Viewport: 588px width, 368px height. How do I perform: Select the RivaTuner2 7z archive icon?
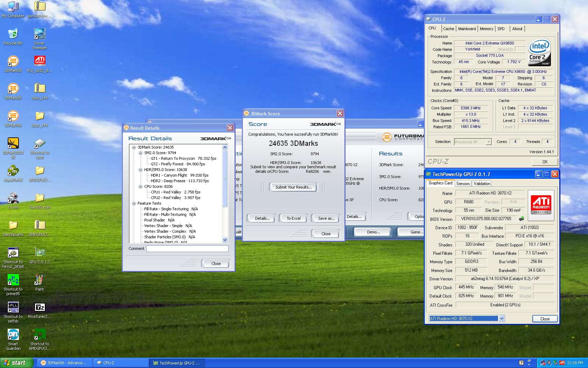40,310
